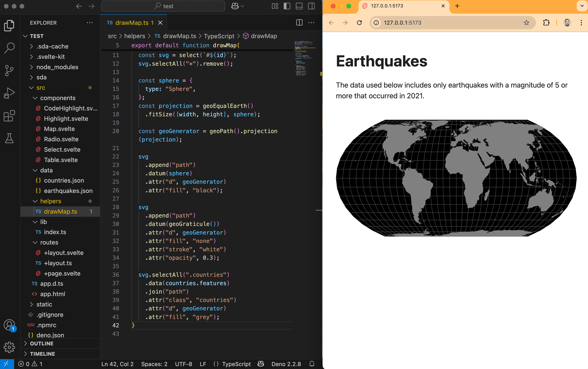588x369 pixels.
Task: Click the Manage gear icon
Action: coord(10,347)
